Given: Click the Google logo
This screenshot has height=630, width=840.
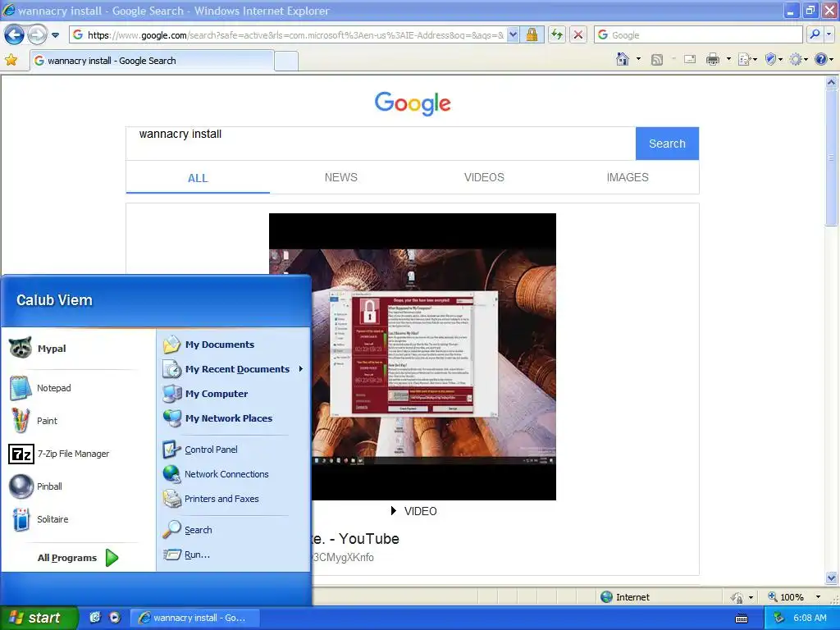Looking at the screenshot, I should tap(413, 103).
